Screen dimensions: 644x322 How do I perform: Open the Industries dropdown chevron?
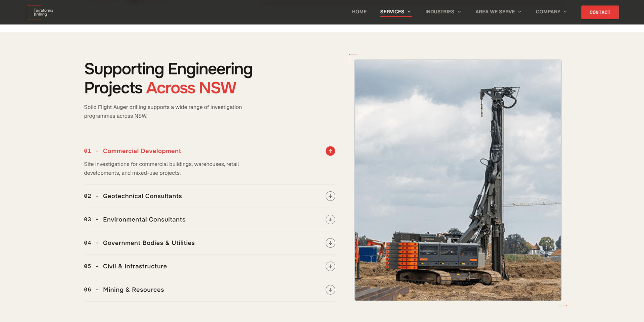point(459,12)
